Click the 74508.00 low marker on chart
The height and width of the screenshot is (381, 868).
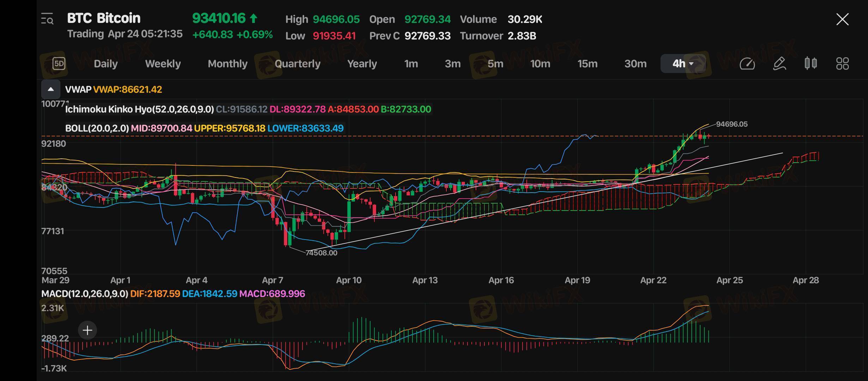point(321,253)
